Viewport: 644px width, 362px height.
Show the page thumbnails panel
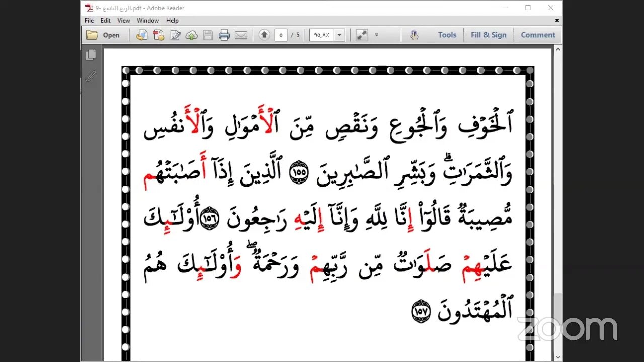click(91, 54)
